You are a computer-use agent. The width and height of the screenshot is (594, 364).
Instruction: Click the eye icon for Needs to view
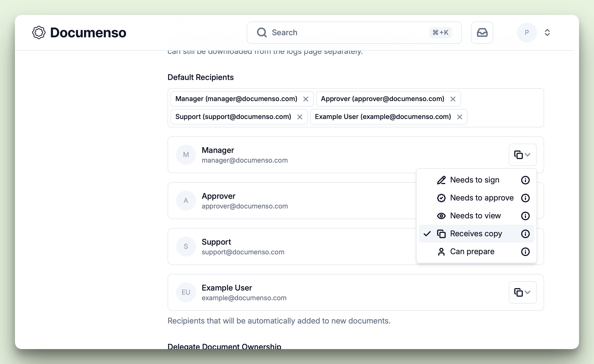(441, 216)
